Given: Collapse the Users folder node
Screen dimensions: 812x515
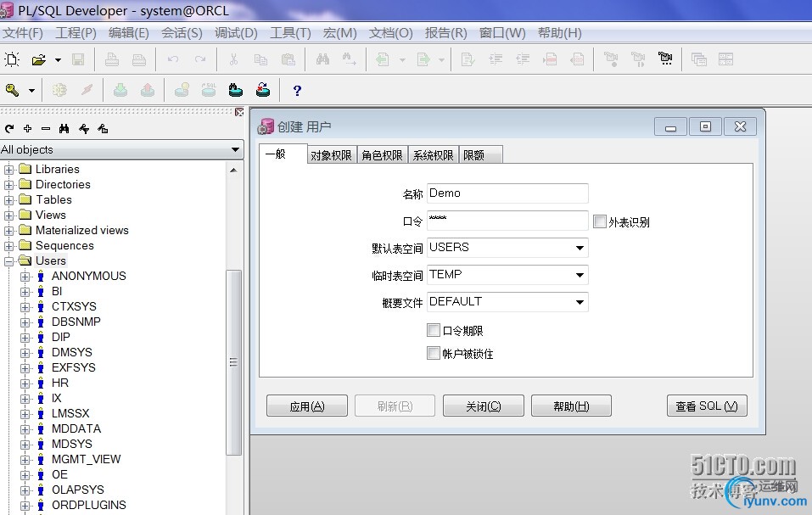Looking at the screenshot, I should click(8, 260).
